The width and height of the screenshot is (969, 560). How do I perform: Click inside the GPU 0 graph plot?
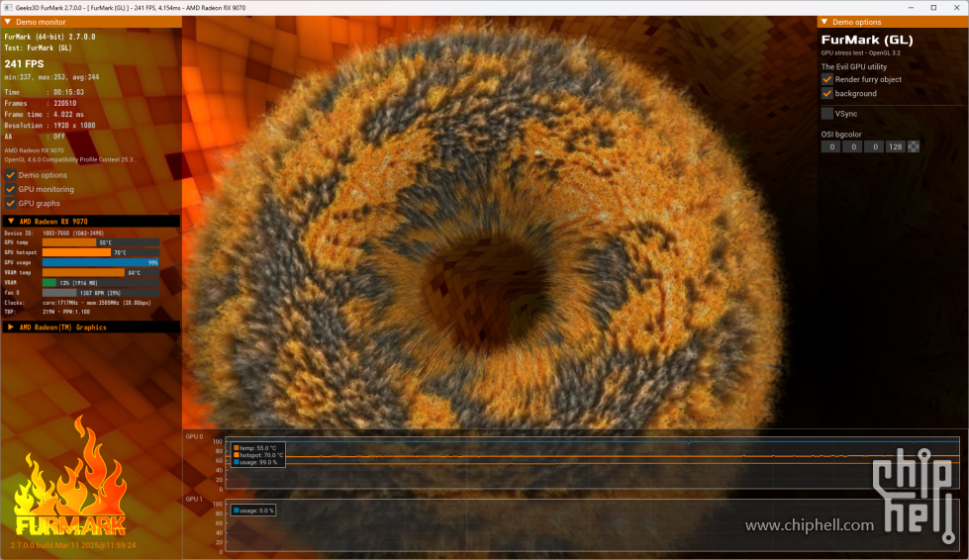pos(592,464)
